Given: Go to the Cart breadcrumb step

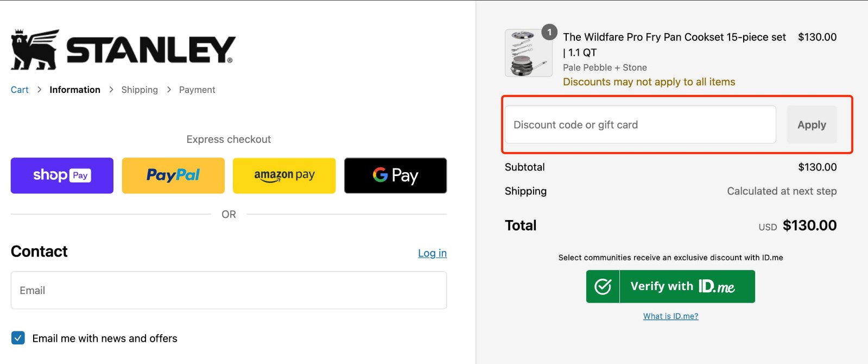Looking at the screenshot, I should pos(19,89).
